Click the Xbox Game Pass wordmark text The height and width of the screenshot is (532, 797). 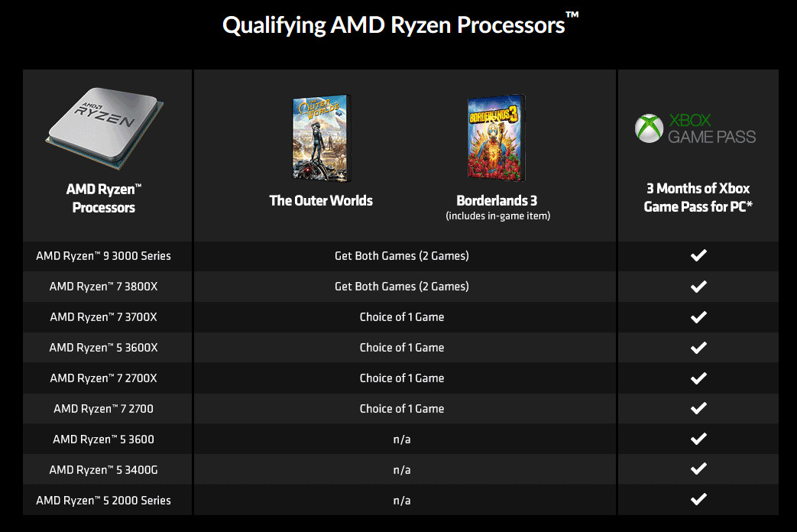pos(711,128)
